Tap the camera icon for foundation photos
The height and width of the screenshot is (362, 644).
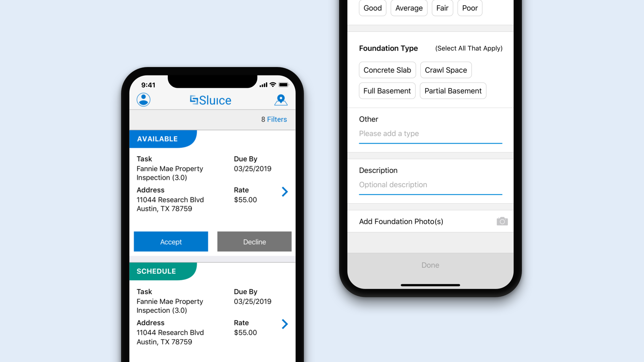click(x=502, y=222)
